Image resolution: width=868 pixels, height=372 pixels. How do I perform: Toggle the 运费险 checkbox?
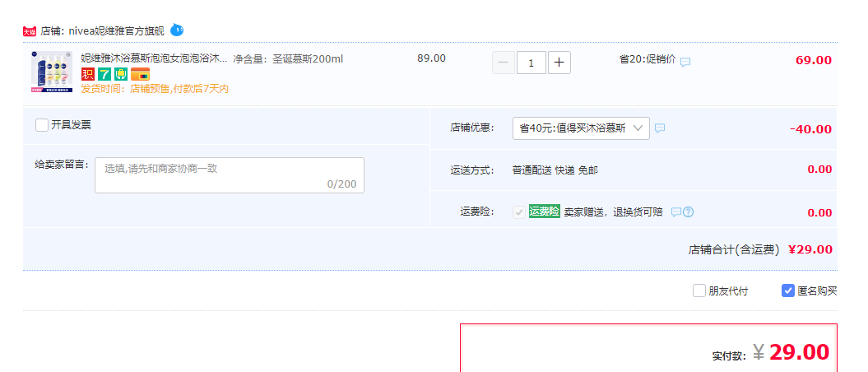tap(518, 212)
